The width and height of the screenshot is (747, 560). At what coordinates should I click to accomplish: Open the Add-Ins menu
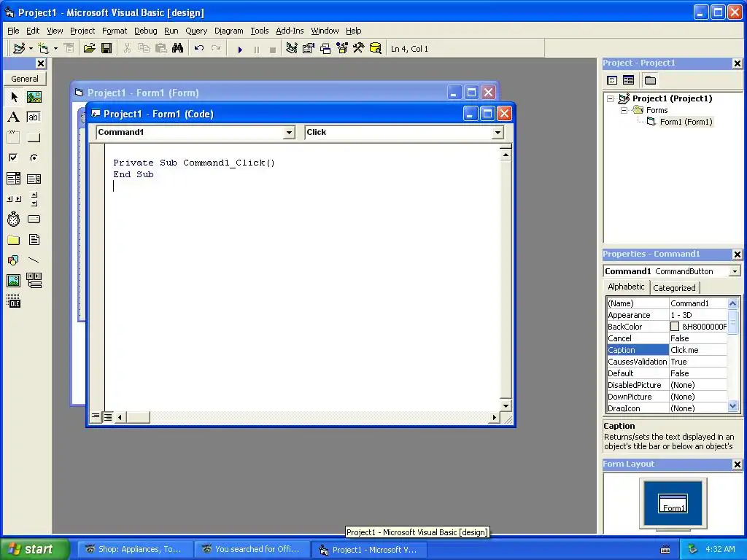point(290,31)
